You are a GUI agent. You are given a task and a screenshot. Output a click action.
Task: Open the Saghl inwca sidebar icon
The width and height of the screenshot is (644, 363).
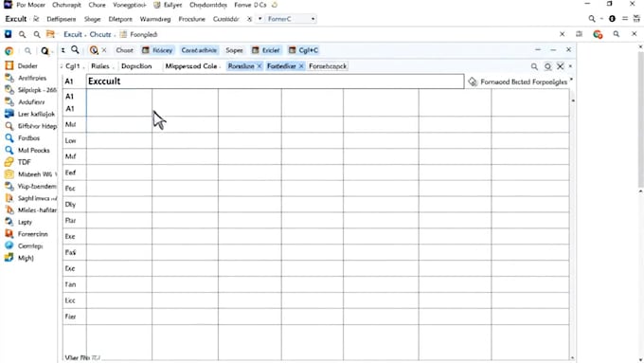tap(9, 198)
